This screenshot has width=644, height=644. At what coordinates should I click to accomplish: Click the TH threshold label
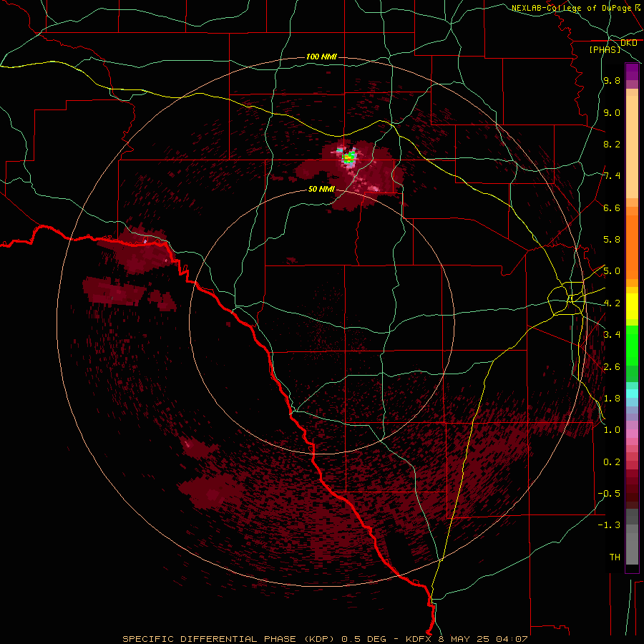(615, 557)
